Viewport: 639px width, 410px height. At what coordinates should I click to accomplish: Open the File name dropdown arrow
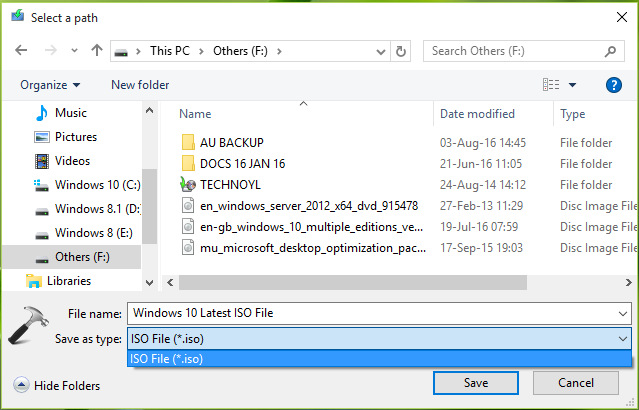click(622, 313)
